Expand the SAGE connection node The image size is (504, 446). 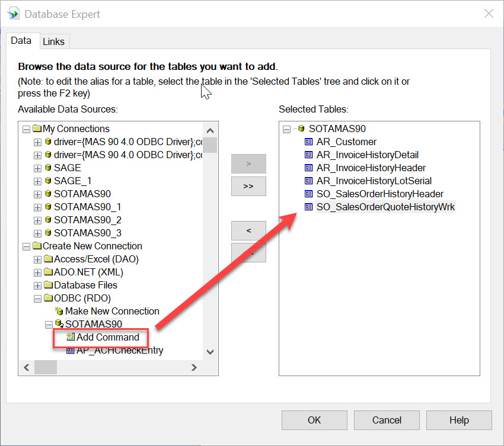37,168
